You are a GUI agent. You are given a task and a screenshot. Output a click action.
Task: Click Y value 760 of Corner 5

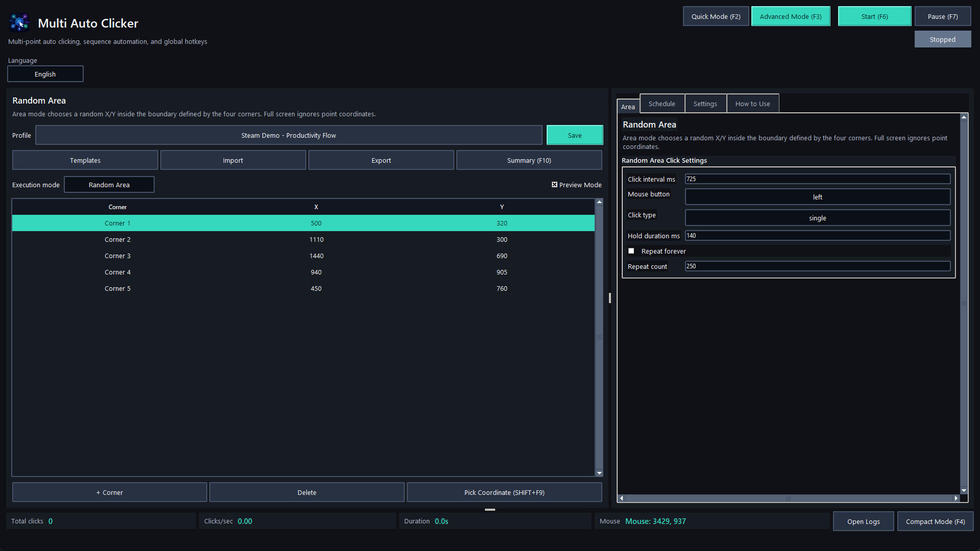tap(502, 288)
